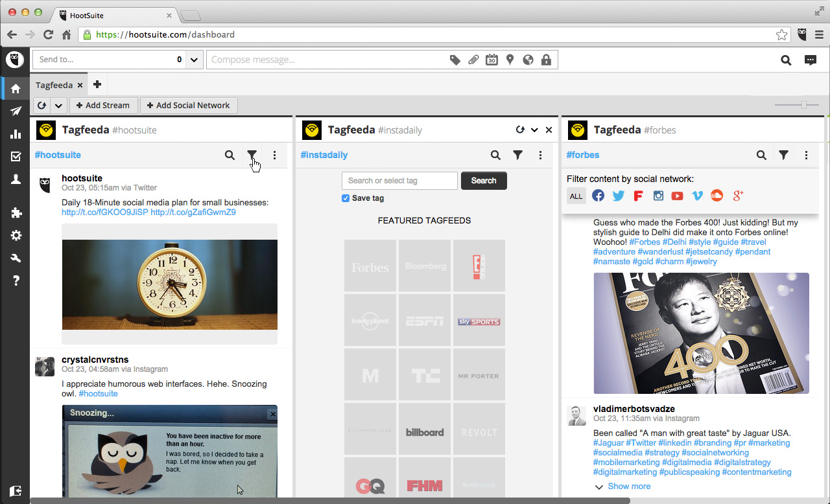The image size is (830, 504).
Task: Click the Add Social Network button
Action: [189, 106]
